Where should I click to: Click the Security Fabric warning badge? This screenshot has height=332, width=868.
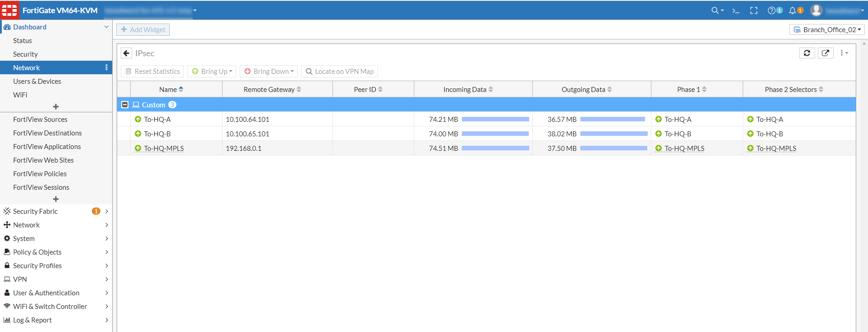[x=96, y=211]
